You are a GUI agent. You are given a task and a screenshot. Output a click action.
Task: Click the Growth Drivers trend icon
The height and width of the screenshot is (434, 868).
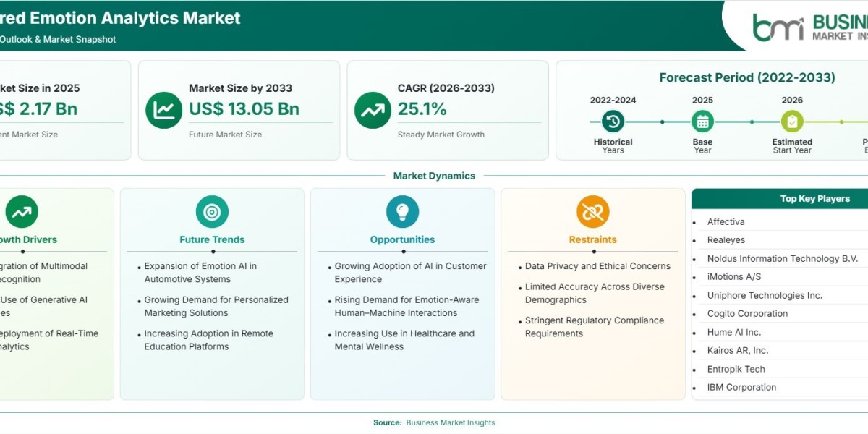22,212
